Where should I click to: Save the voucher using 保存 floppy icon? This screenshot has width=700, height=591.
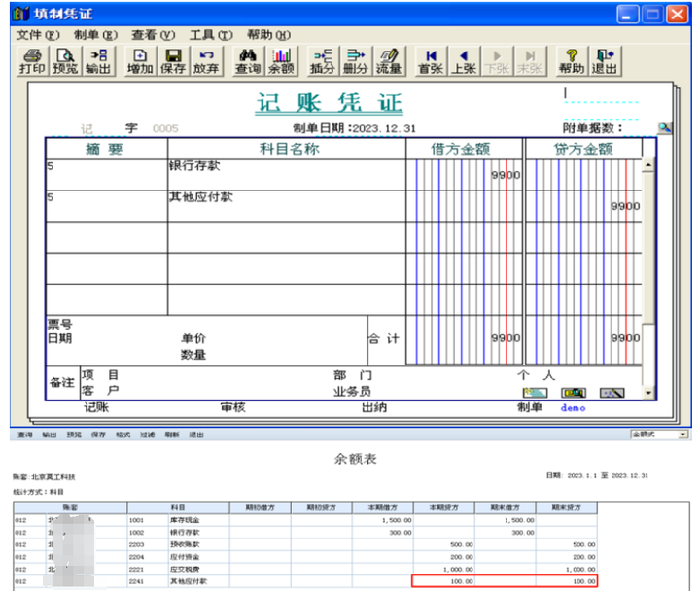point(173,61)
